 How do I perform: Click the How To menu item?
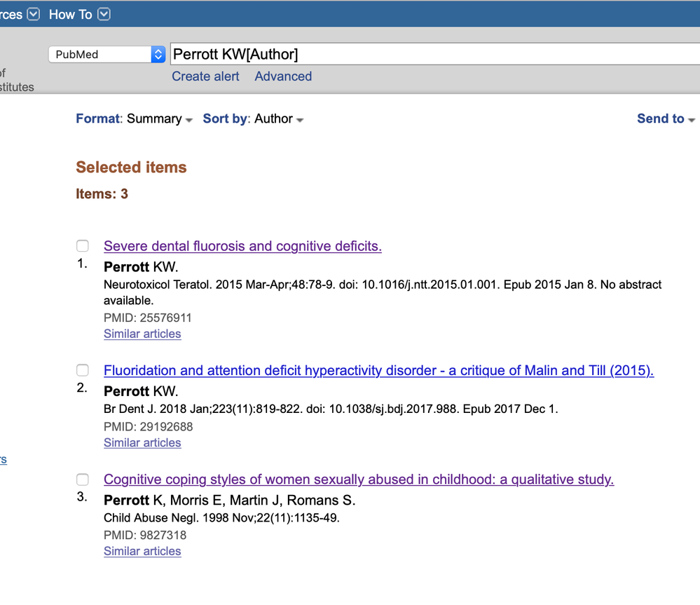(x=70, y=14)
